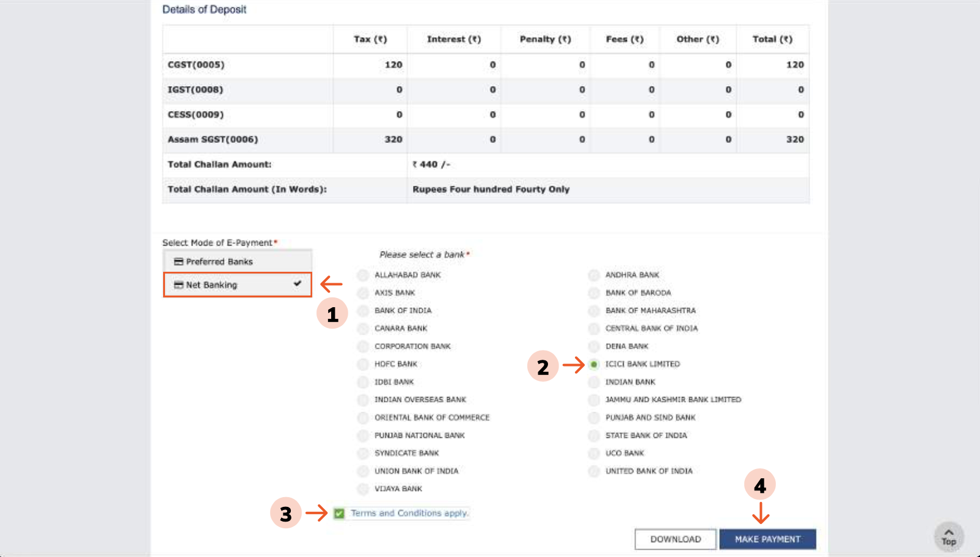The width and height of the screenshot is (980, 557).
Task: Choose Dena Bank radio button
Action: (x=594, y=346)
